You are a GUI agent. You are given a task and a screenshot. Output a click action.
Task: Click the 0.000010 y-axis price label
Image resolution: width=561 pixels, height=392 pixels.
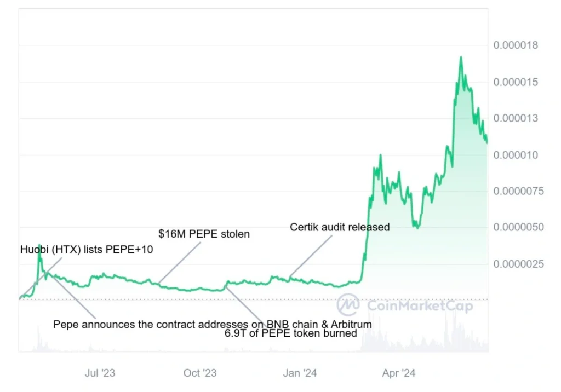click(x=516, y=155)
